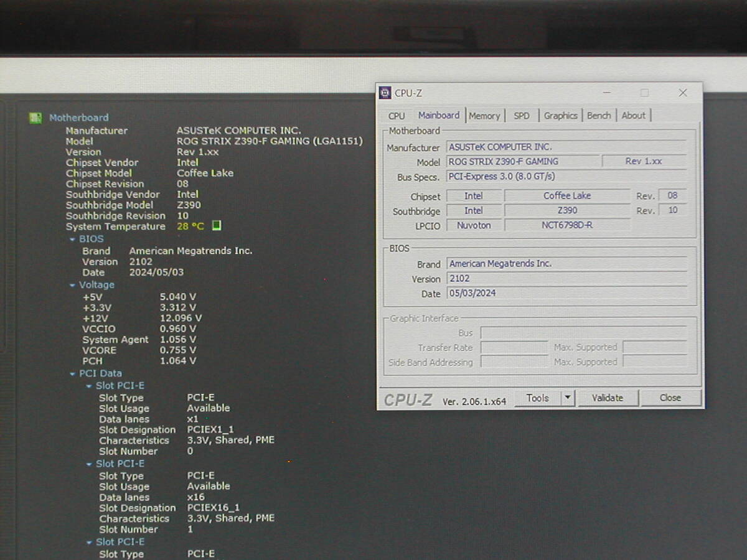
Task: Click the green System Temperature indicator
Action: coord(217,226)
